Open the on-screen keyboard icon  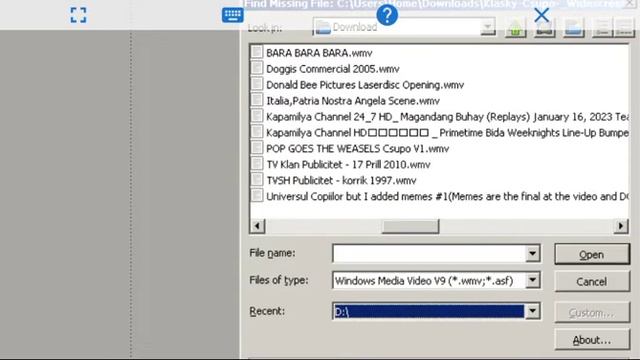tap(233, 15)
